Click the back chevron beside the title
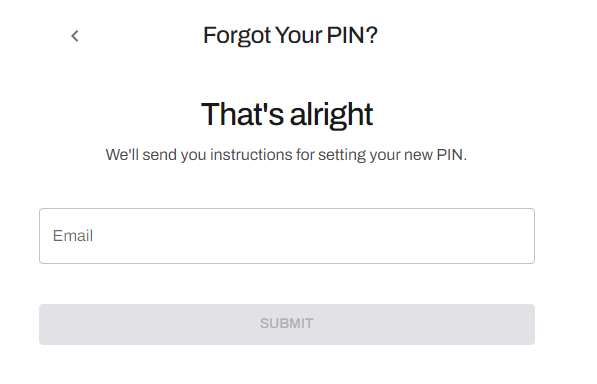Image resolution: width=597 pixels, height=384 pixels. 75,36
